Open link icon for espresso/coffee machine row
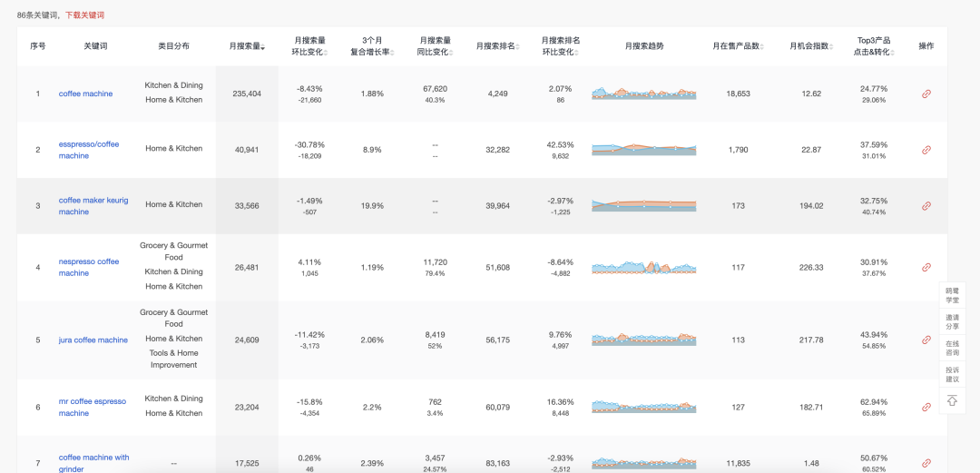The image size is (980, 473). click(926, 150)
